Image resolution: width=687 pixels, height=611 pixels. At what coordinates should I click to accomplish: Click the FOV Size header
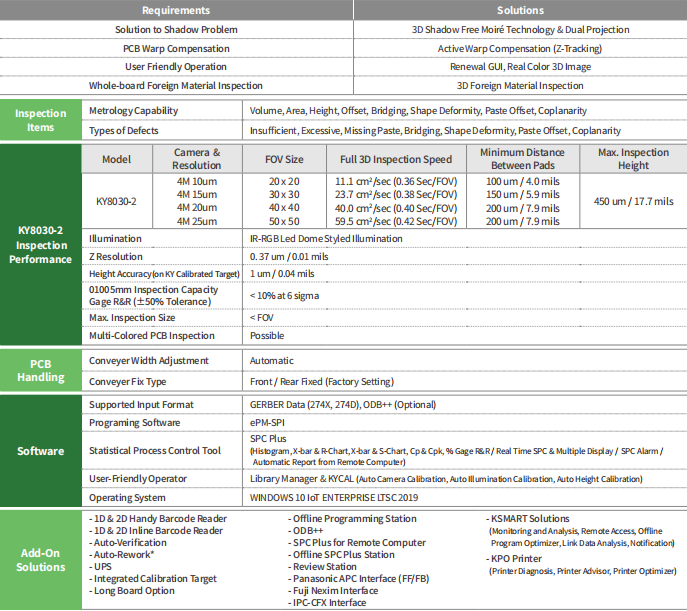pyautogui.click(x=284, y=159)
